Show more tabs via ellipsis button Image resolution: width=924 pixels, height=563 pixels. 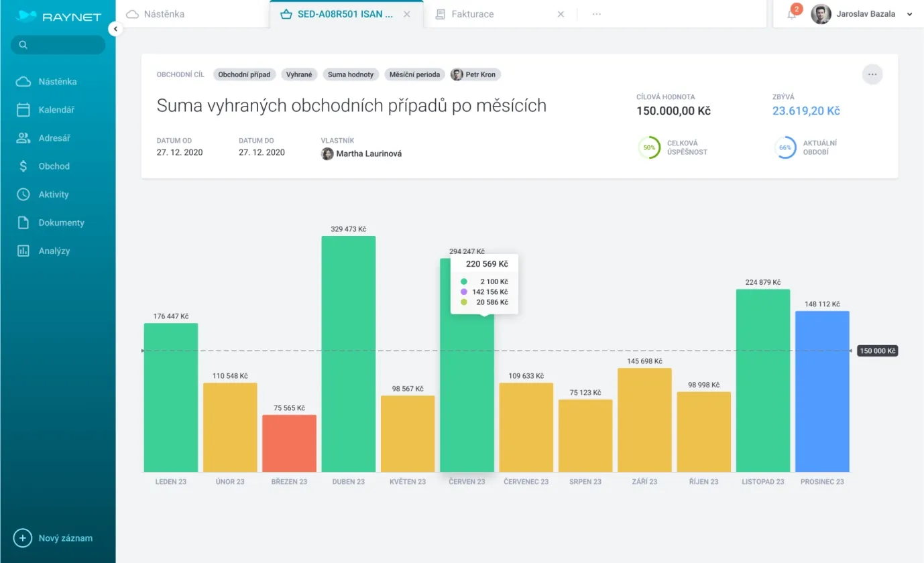click(x=596, y=14)
